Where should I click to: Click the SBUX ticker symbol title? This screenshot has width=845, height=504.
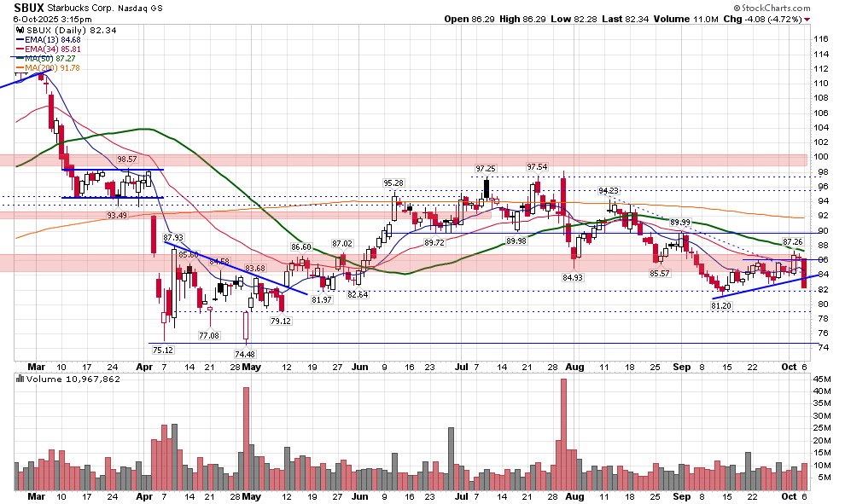(x=31, y=7)
